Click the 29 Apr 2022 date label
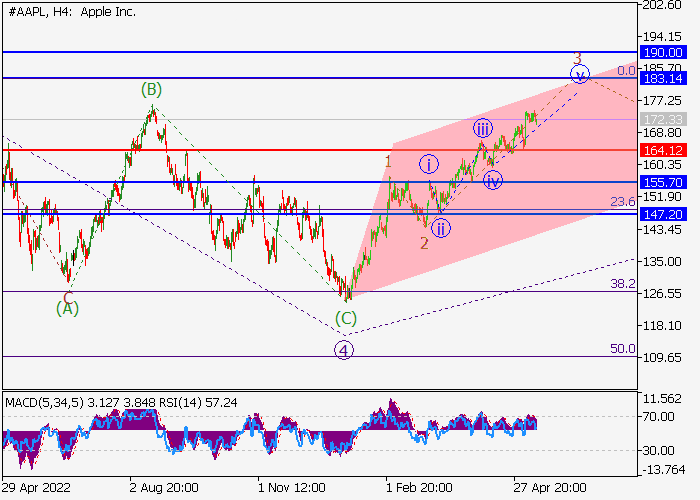 (37, 487)
